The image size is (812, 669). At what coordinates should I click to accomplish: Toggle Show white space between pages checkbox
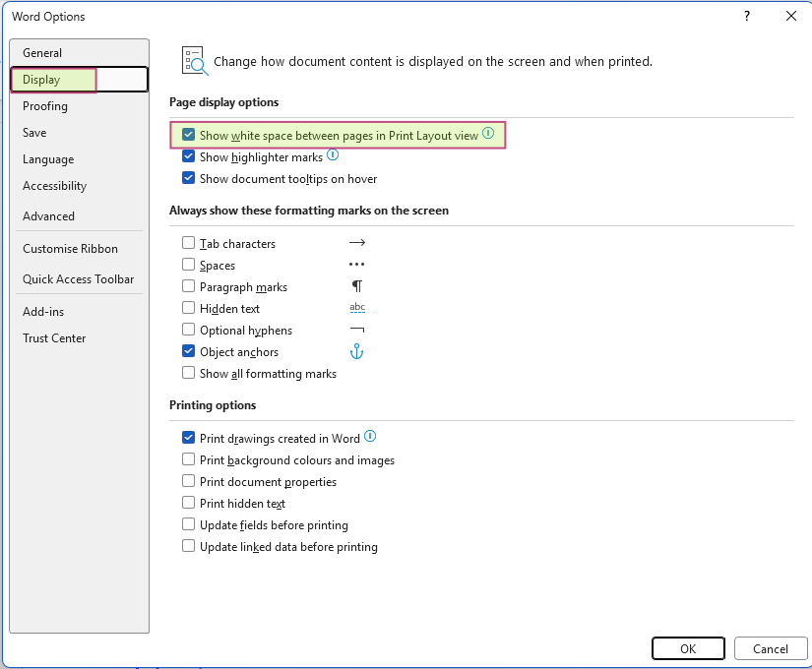189,135
